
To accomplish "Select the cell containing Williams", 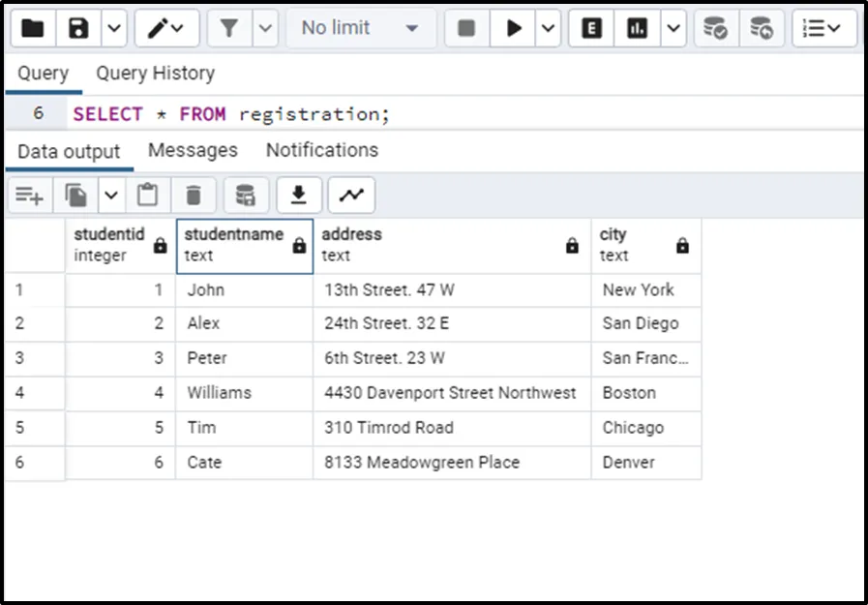I will (x=244, y=393).
